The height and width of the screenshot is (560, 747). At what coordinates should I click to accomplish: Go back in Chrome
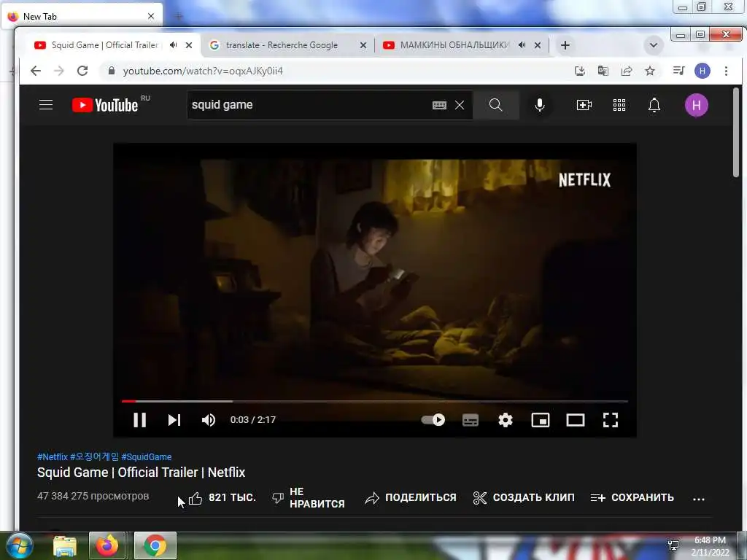tap(36, 71)
